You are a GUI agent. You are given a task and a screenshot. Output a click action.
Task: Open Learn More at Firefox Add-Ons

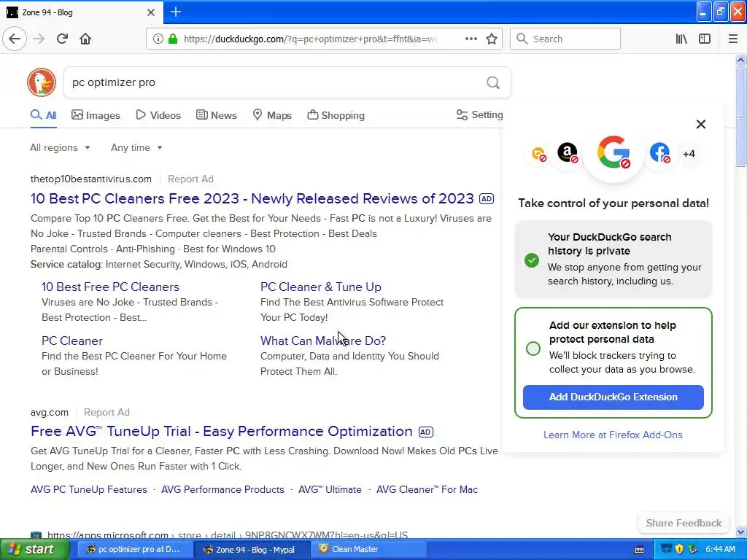(613, 435)
